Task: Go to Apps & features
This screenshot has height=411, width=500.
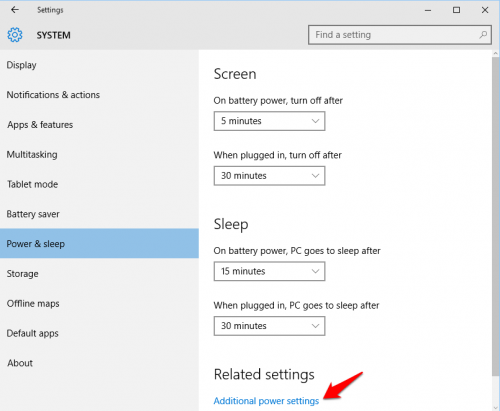Action: click(x=99, y=125)
